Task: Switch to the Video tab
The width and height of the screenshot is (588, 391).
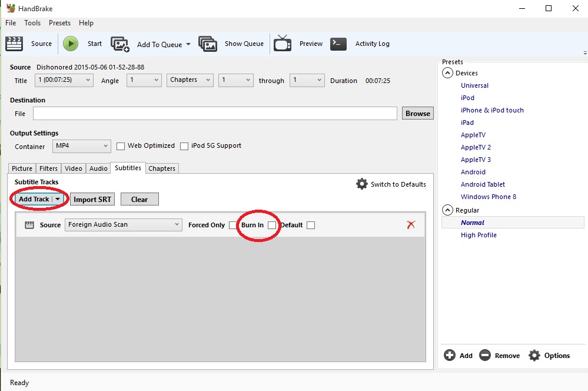Action: tap(74, 168)
